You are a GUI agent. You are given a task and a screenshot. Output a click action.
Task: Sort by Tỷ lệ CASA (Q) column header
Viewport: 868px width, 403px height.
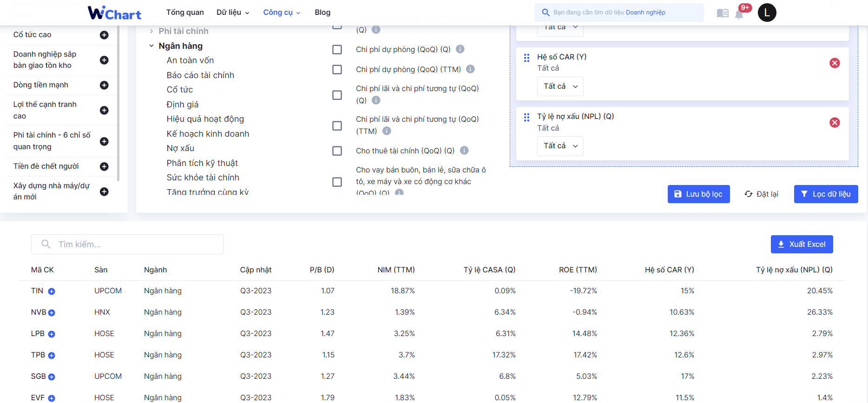(x=489, y=270)
